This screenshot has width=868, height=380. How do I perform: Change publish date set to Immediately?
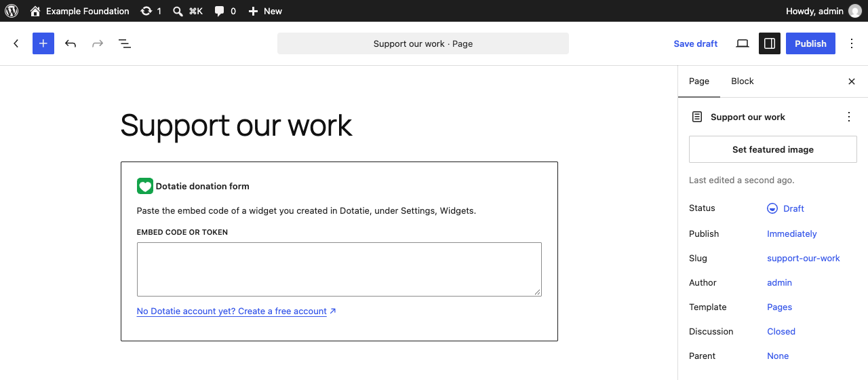(792, 233)
